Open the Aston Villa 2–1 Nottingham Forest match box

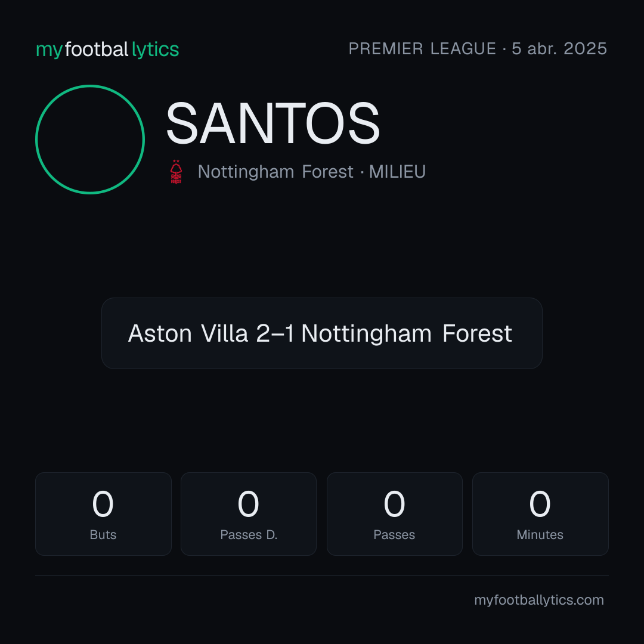(321, 333)
